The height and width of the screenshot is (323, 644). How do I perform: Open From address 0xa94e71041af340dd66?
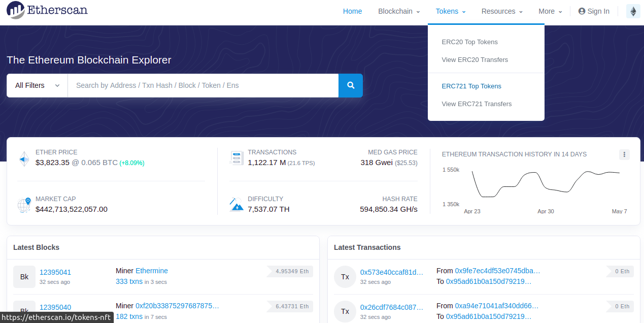point(497,306)
